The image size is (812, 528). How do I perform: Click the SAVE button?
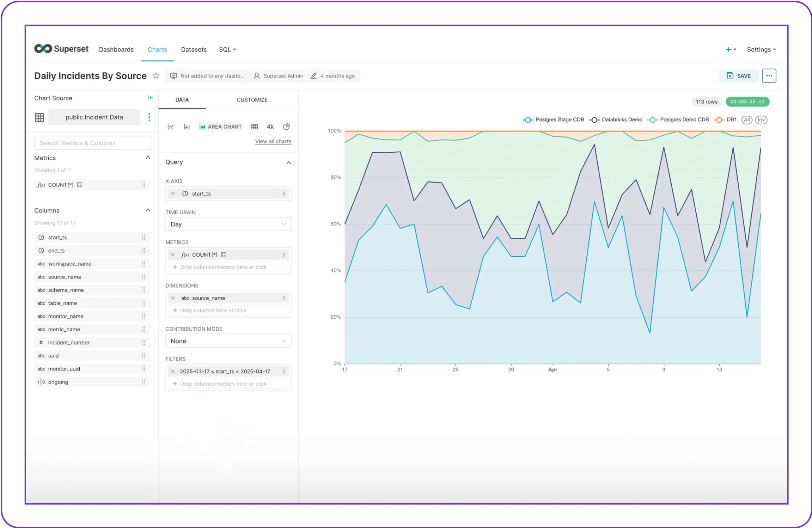point(738,75)
